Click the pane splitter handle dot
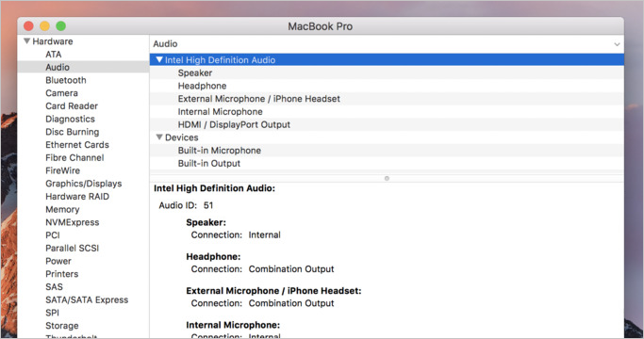This screenshot has height=339, width=644. pos(387,178)
